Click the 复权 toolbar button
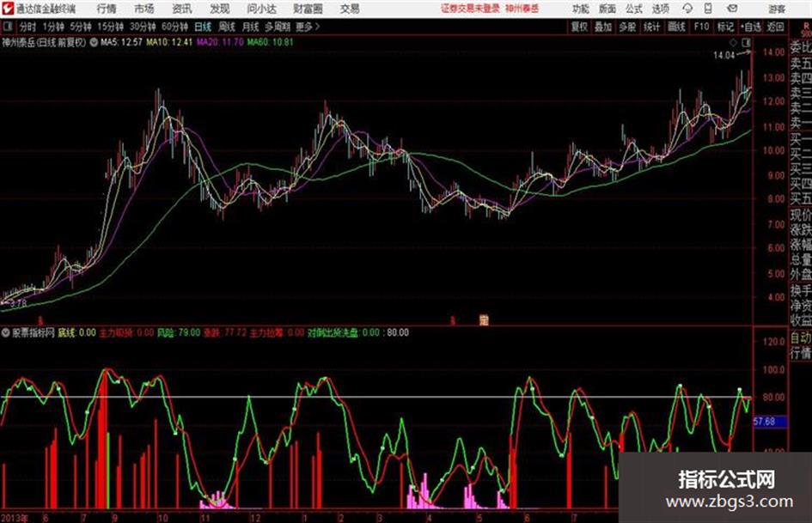 coord(579,27)
